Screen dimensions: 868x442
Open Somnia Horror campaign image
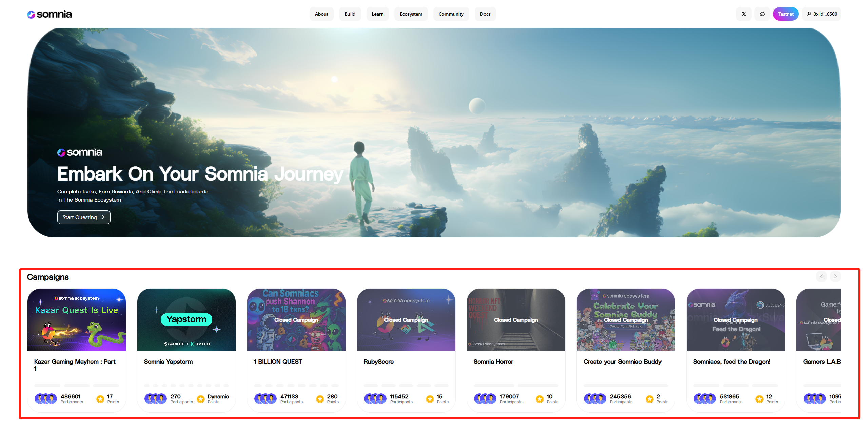(516, 320)
